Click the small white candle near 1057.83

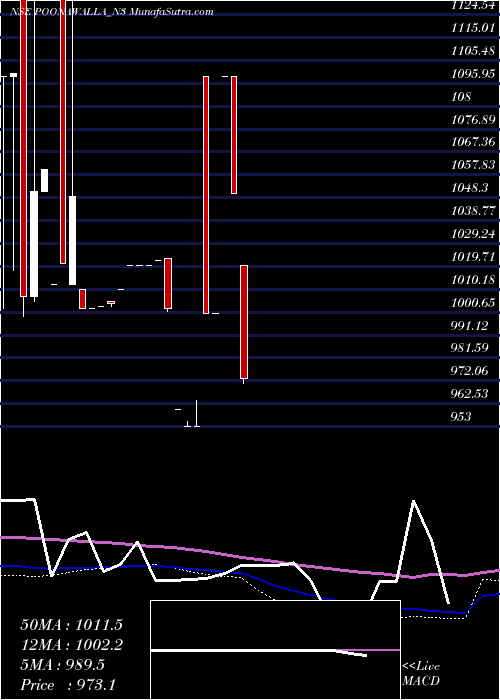(x=45, y=180)
